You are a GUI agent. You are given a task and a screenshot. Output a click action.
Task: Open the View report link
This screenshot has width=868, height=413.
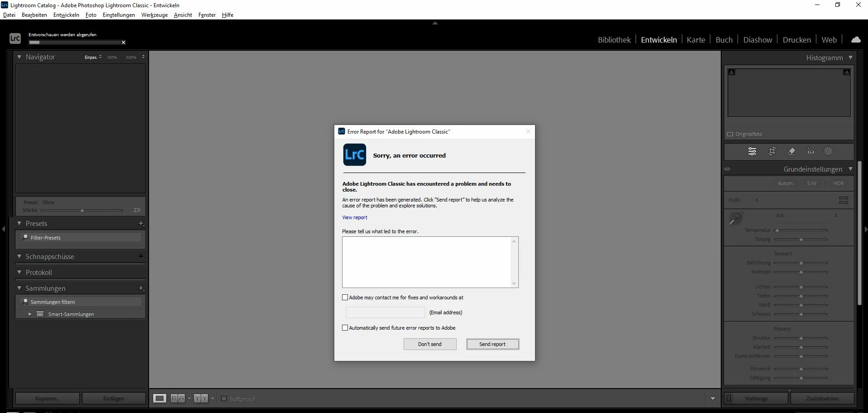355,217
